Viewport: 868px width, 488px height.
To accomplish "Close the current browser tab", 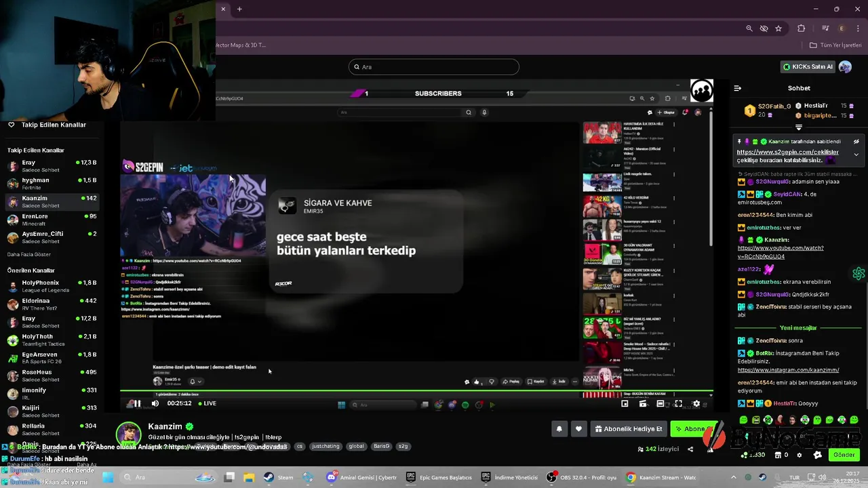I will [223, 9].
